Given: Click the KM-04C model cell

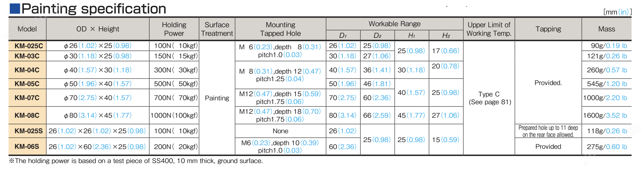Looking at the screenshot, I should click(x=27, y=70).
